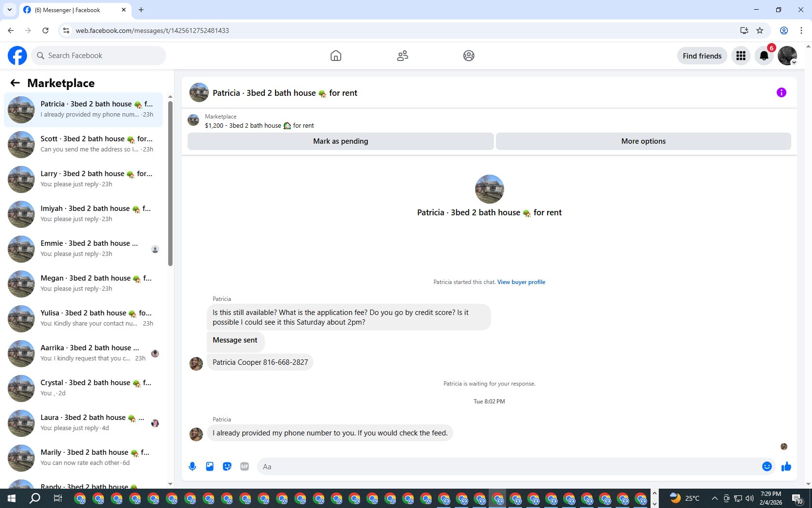Viewport: 812px width, 508px height.
Task: Open the volume control in system tray
Action: (750, 498)
